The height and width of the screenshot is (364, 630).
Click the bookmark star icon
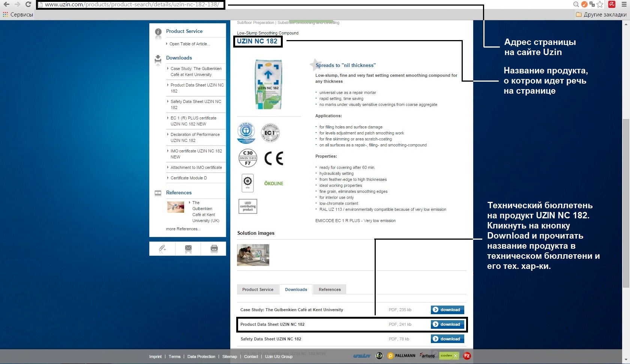pos(600,4)
